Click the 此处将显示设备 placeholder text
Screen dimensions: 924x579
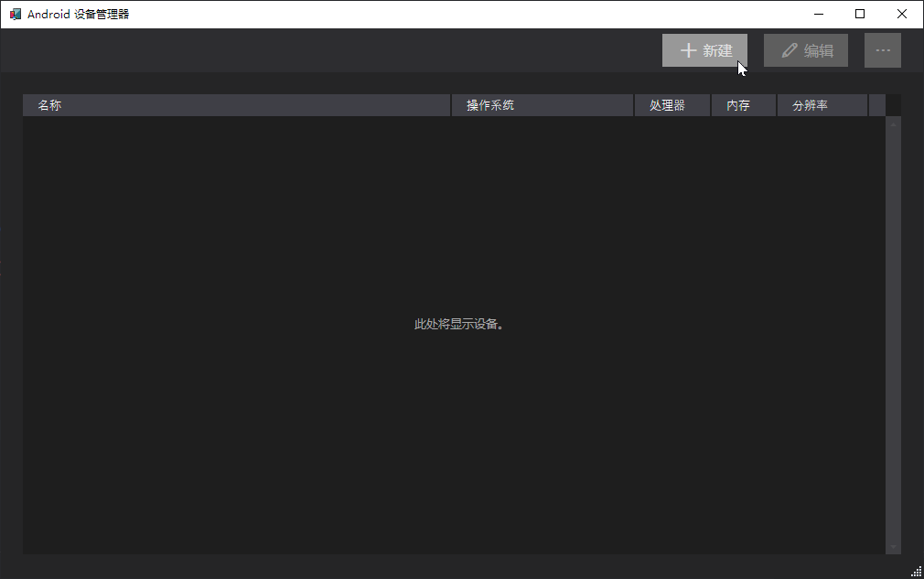(459, 324)
